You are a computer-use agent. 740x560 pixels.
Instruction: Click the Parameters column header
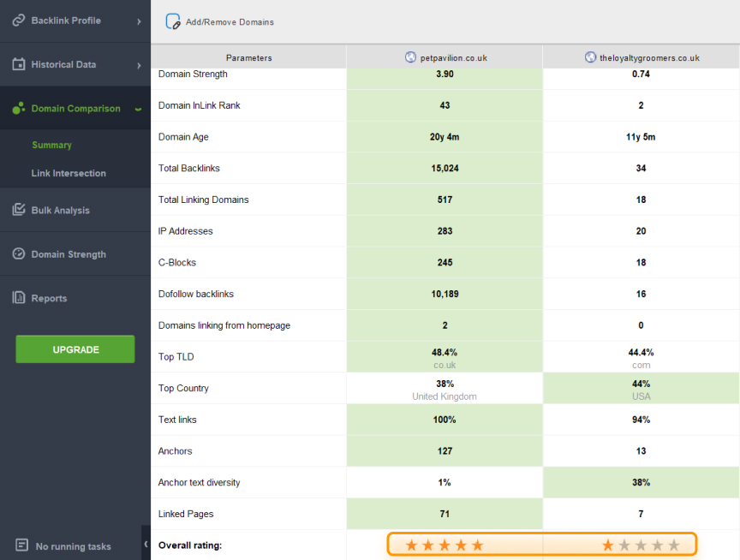[x=248, y=57]
